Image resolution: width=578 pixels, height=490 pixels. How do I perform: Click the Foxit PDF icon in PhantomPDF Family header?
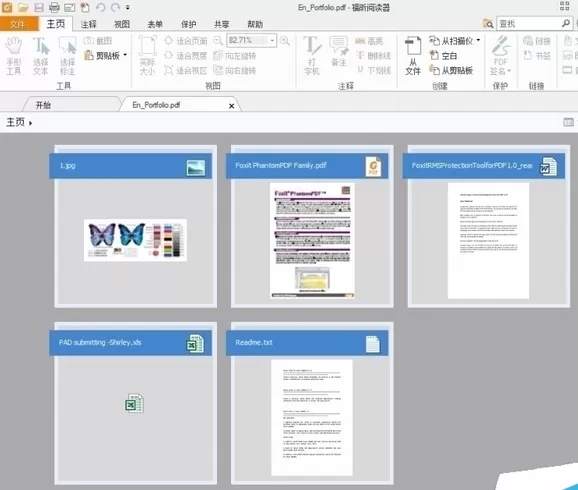click(373, 166)
